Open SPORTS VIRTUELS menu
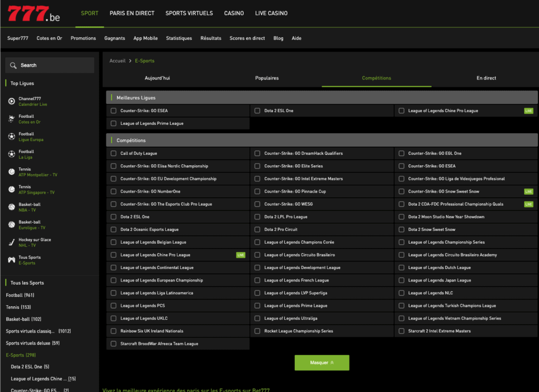The image size is (539, 392). coord(189,13)
